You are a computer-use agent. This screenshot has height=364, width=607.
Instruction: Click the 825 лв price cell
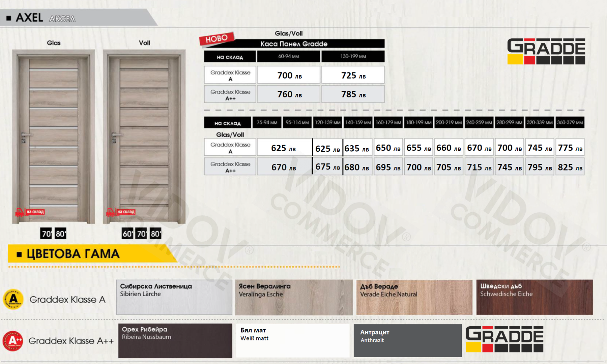570,166
